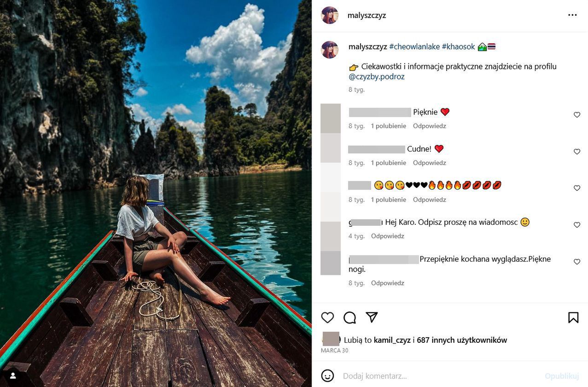Share the post via paper plane icon
Image resolution: width=588 pixels, height=387 pixels.
372,317
